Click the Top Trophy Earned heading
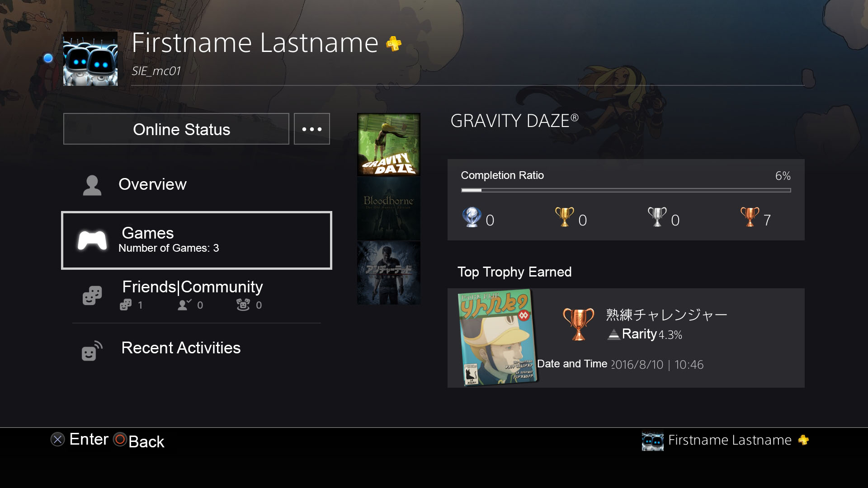The height and width of the screenshot is (488, 868). click(x=514, y=272)
